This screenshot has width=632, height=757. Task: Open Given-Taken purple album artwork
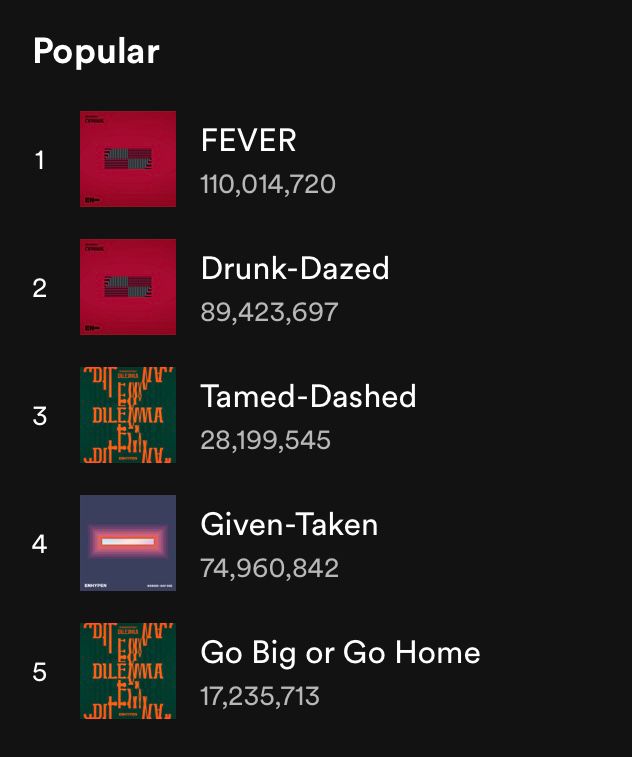[x=128, y=543]
